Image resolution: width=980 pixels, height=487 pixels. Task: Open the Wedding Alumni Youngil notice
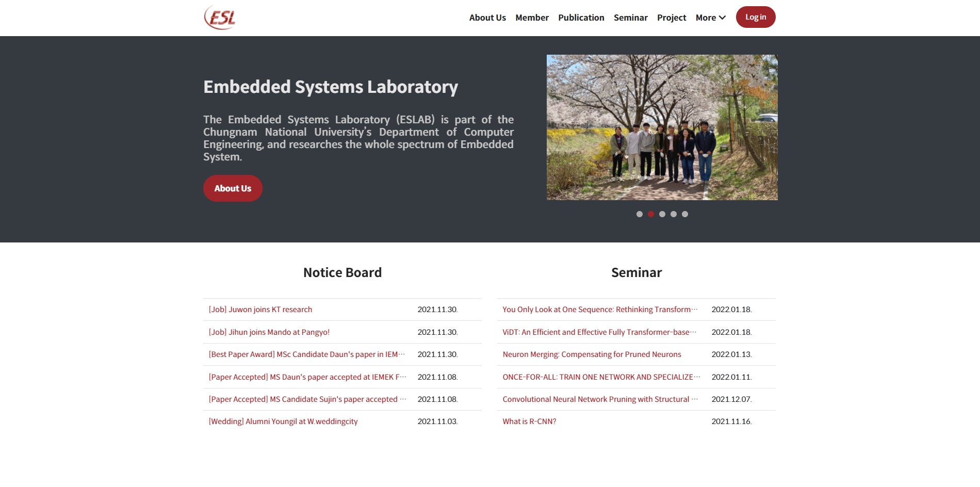(x=283, y=421)
